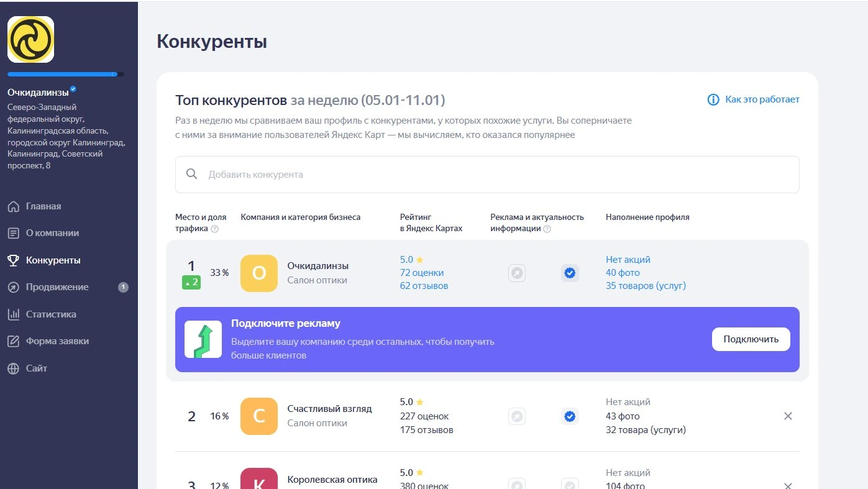Click the arrow icon beside Продвижение
Image resolution: width=868 pixels, height=489 pixels.
(x=13, y=287)
